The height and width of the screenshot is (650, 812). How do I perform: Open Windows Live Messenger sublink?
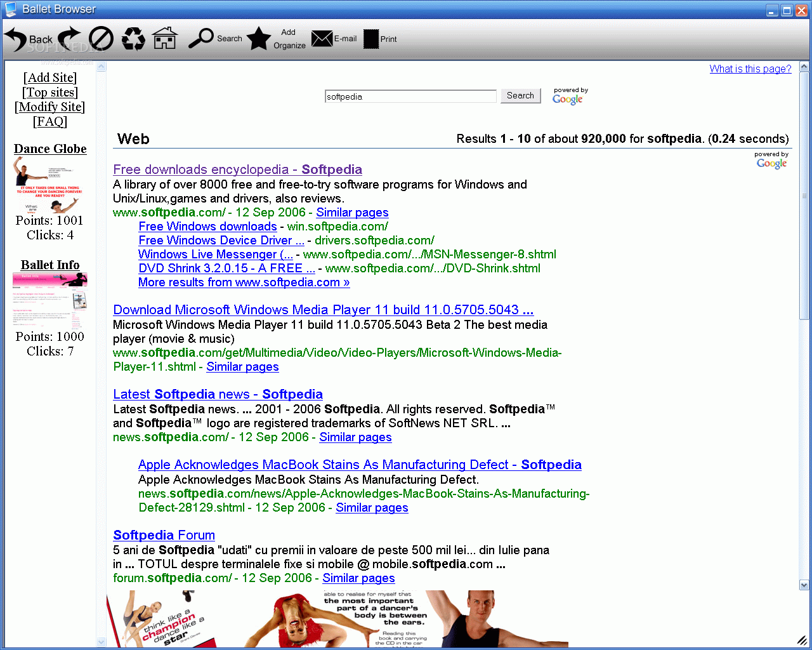point(216,255)
